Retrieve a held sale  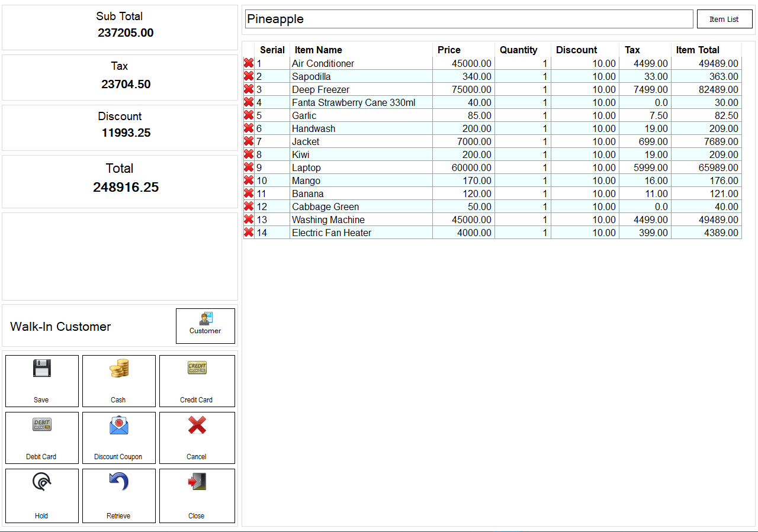coord(119,496)
